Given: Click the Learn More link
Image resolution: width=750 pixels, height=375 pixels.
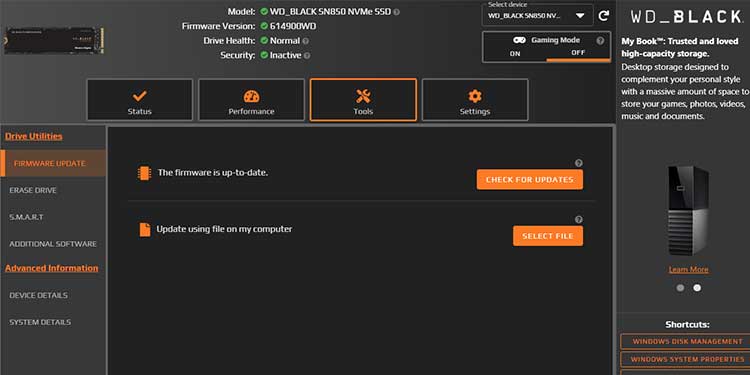Looking at the screenshot, I should [x=688, y=269].
